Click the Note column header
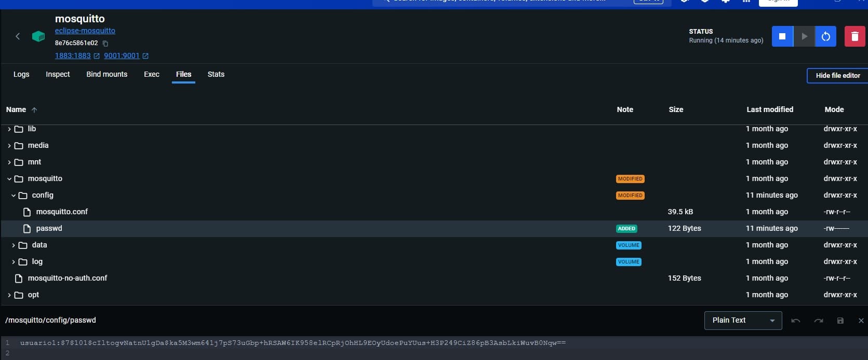The image size is (868, 360). click(625, 109)
